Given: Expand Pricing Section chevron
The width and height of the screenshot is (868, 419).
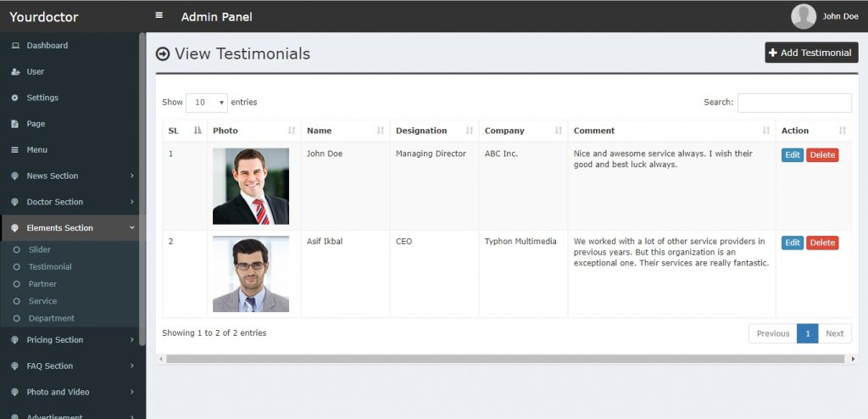Looking at the screenshot, I should point(131,340).
